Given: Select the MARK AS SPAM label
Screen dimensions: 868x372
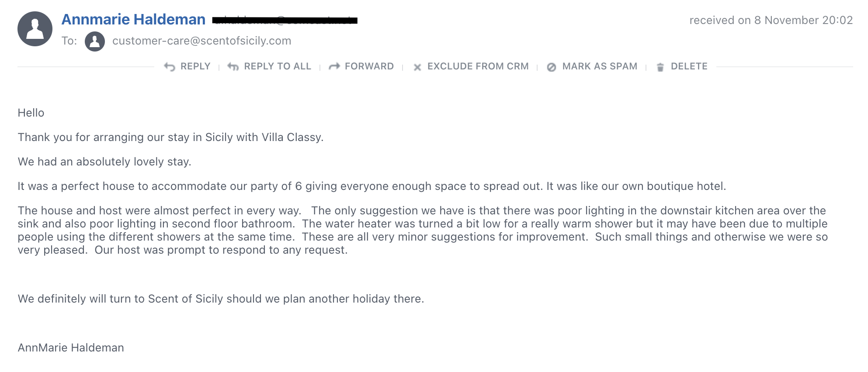Looking at the screenshot, I should pyautogui.click(x=600, y=66).
